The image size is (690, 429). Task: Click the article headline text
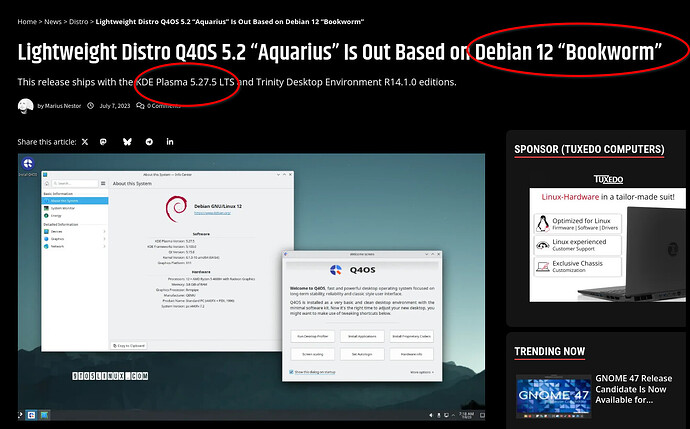tap(339, 52)
